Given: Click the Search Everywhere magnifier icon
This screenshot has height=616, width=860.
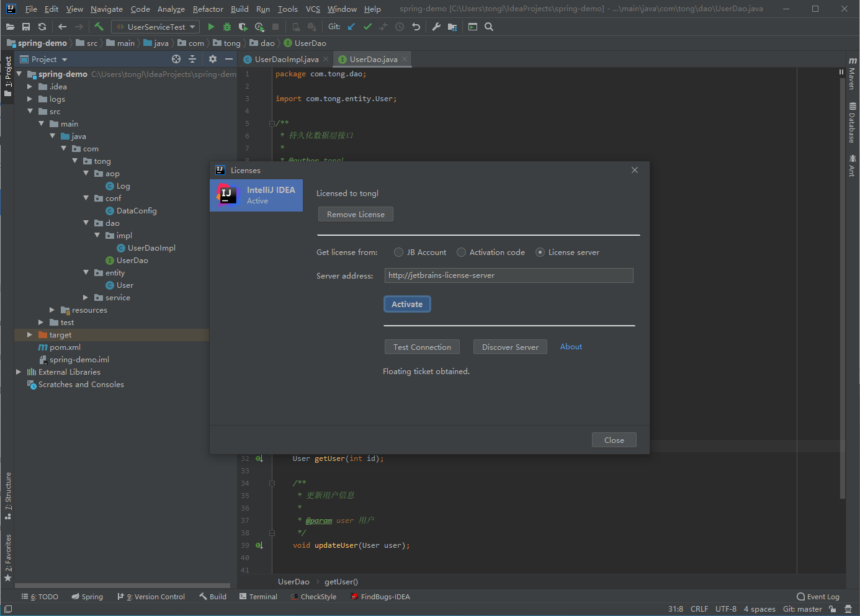Looking at the screenshot, I should 489,27.
